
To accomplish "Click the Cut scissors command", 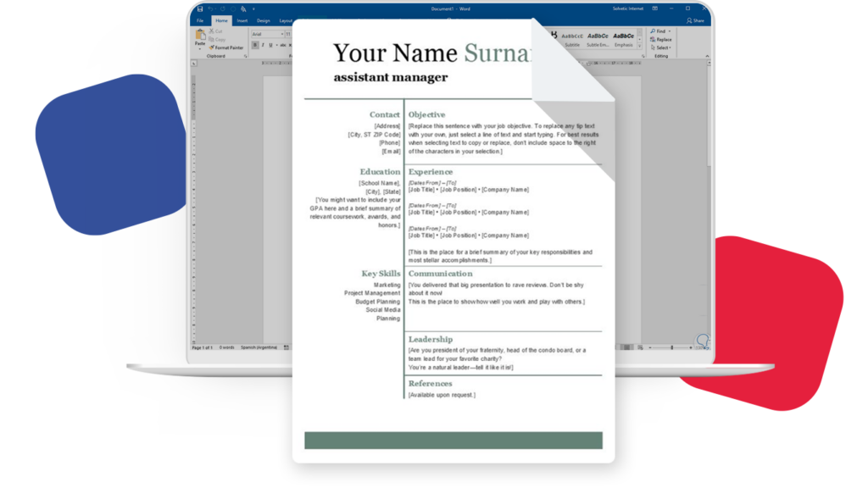I will pyautogui.click(x=215, y=31).
